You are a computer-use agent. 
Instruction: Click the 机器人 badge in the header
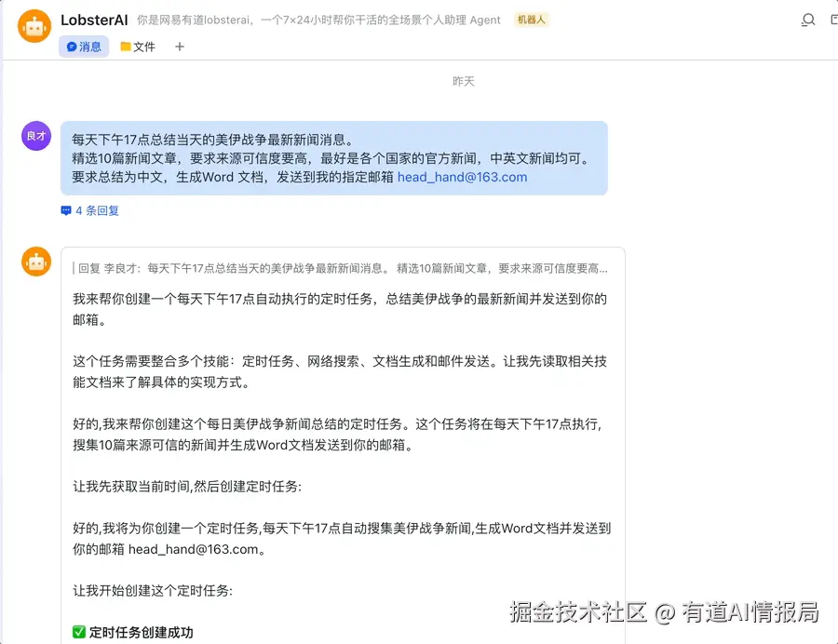[531, 19]
